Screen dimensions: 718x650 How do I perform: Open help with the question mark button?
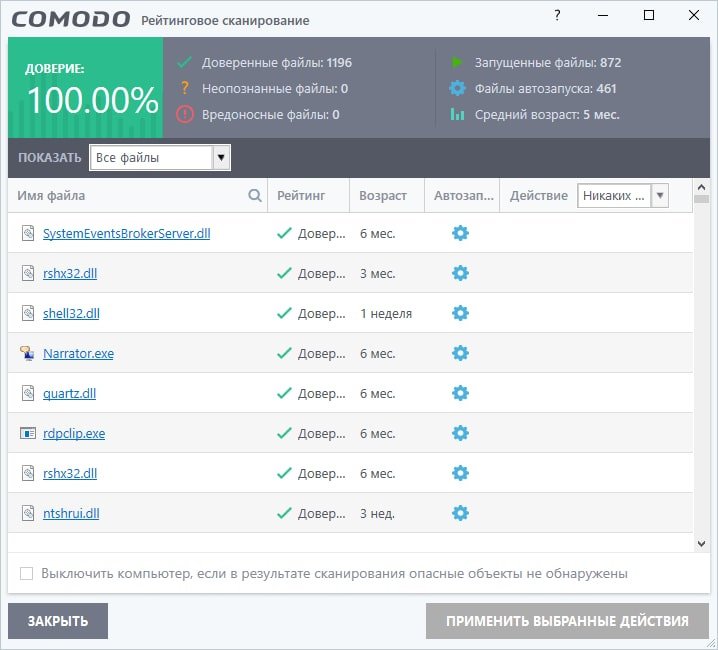point(557,16)
